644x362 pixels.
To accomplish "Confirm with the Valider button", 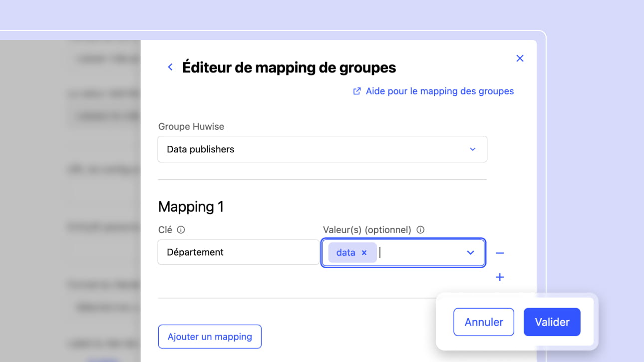I will click(x=552, y=322).
